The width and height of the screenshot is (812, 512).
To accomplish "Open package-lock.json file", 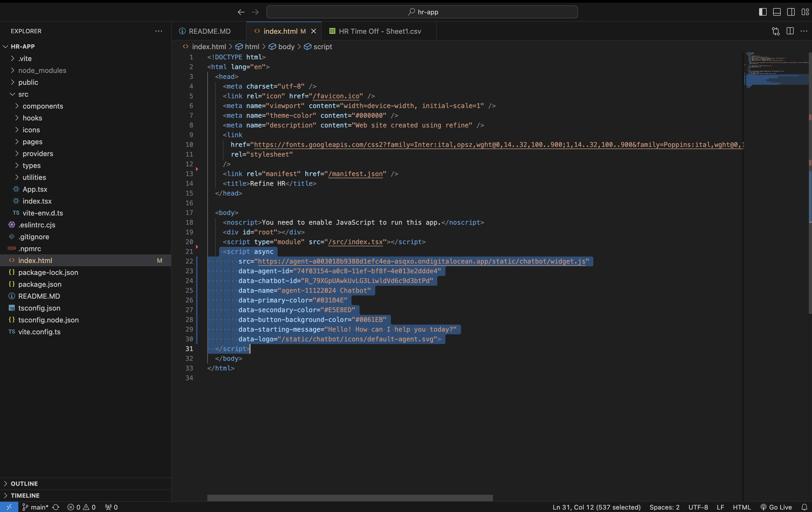I will pyautogui.click(x=86, y=272).
